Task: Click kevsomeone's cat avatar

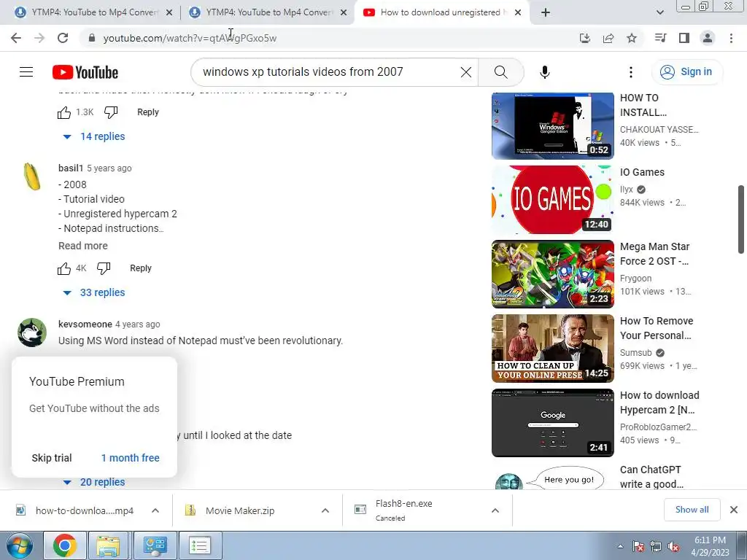Action: pos(32,332)
